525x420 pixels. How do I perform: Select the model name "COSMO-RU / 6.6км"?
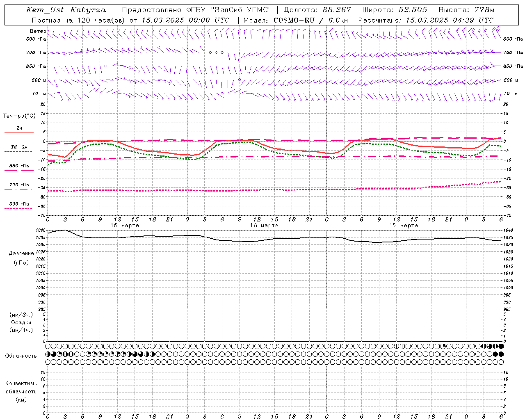[x=310, y=20]
